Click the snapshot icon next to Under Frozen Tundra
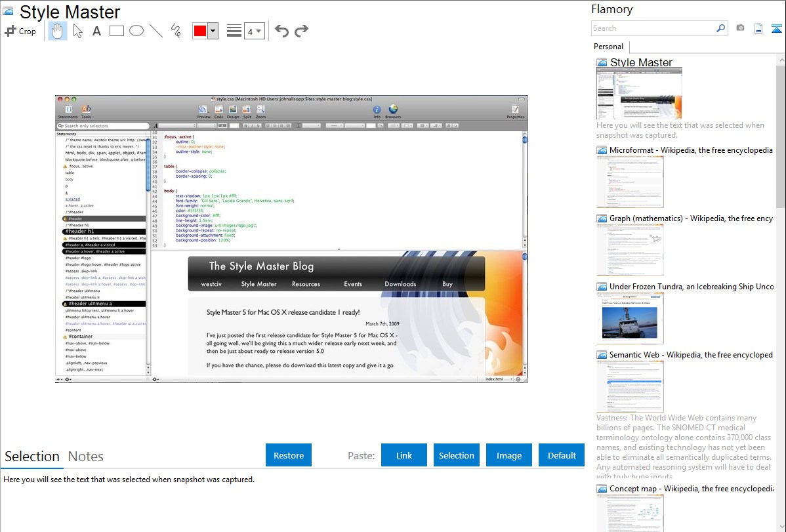The image size is (786, 532). click(602, 287)
